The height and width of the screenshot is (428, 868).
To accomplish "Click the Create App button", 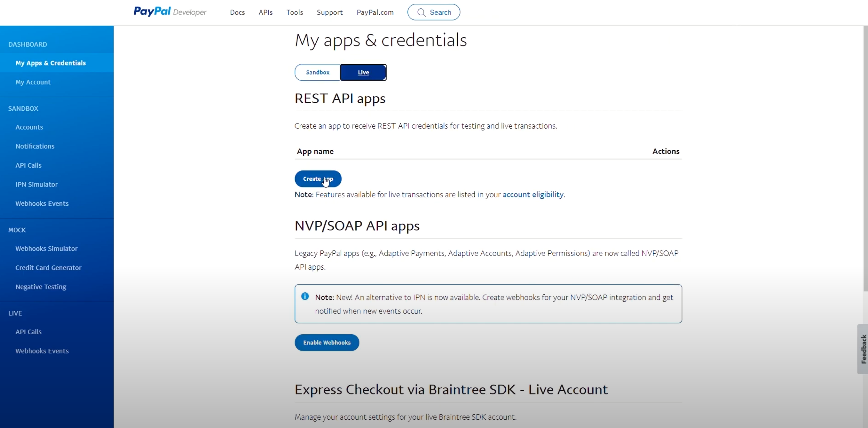I will (x=318, y=178).
